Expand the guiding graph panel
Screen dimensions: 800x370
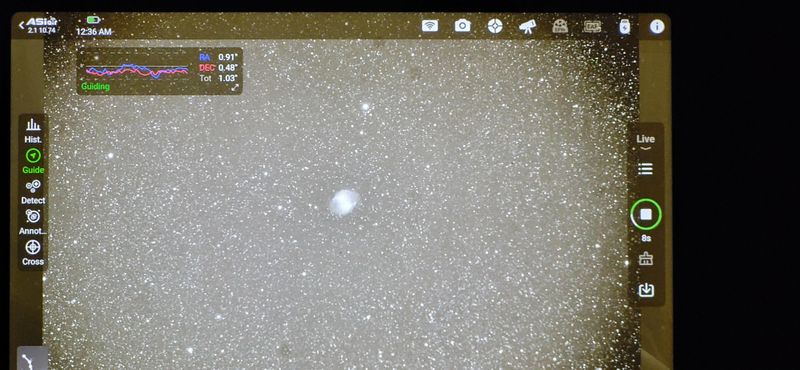[x=235, y=88]
